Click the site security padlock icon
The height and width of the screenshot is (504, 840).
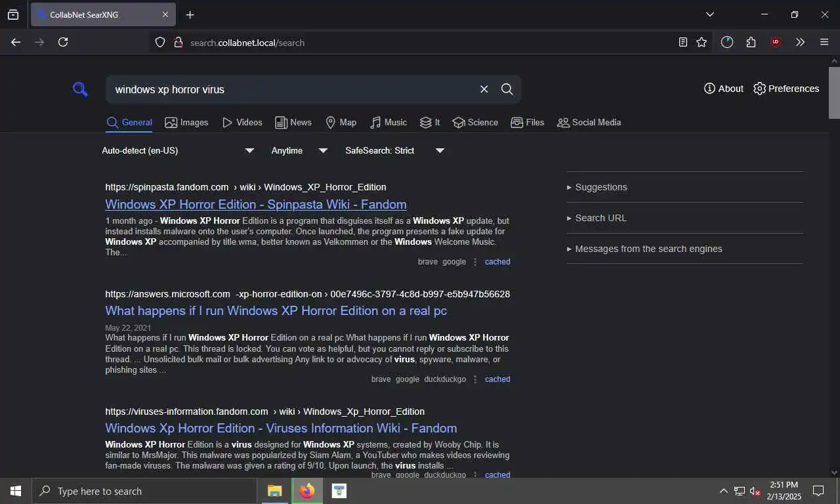click(x=178, y=42)
